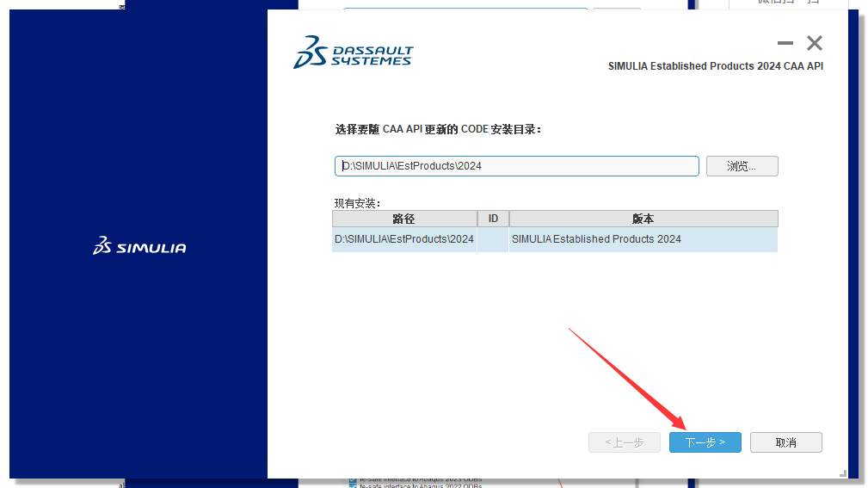Click the 下一步 (Next) button
Image resolution: width=868 pixels, height=488 pixels.
705,442
